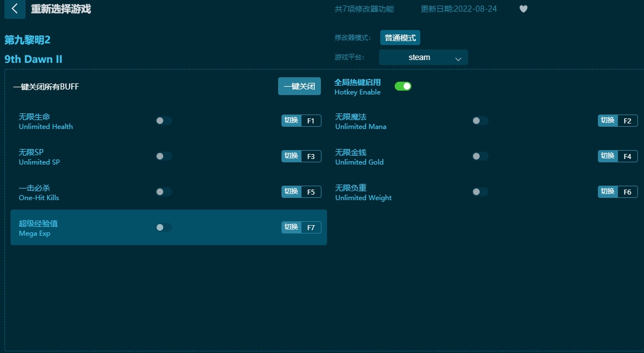
Task: Open the steam platform dropdown
Action: pos(424,57)
